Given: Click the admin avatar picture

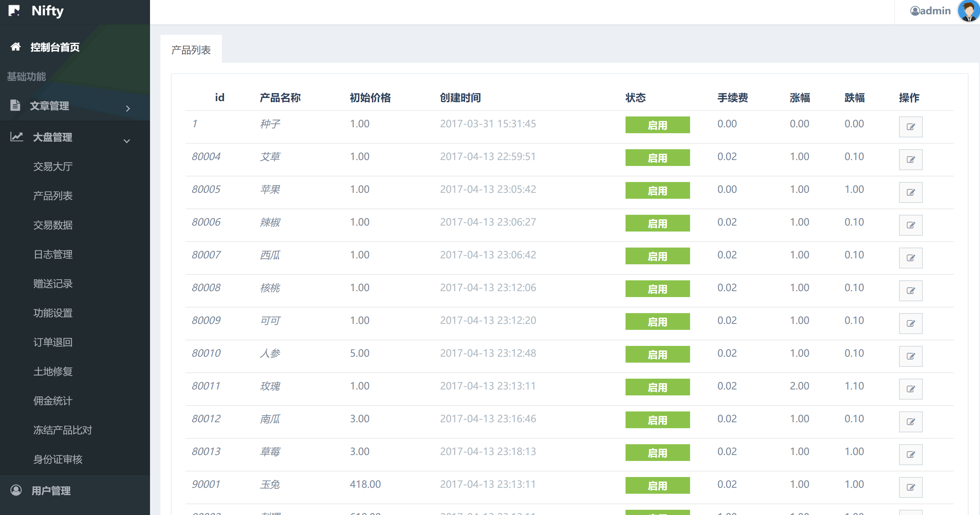Looking at the screenshot, I should (968, 11).
